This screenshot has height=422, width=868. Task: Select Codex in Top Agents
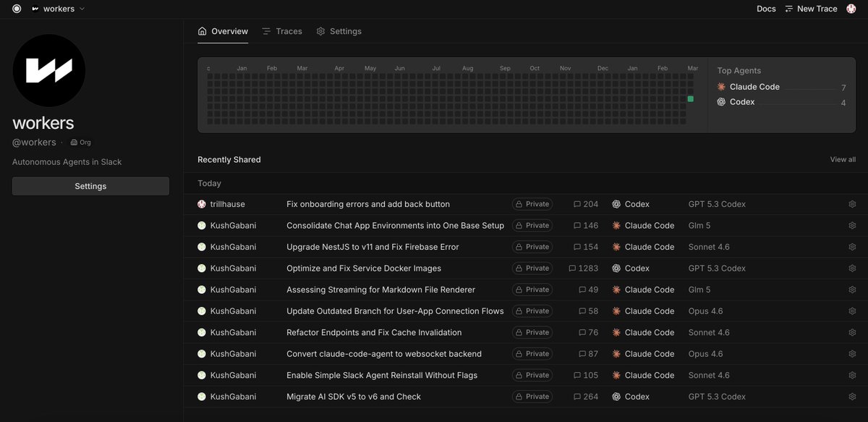click(736, 102)
